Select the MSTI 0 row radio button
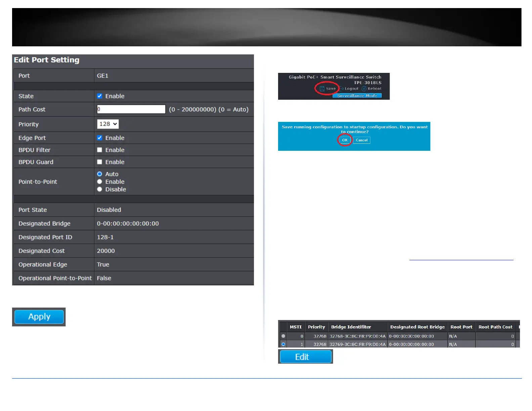The image size is (532, 411). (x=283, y=336)
